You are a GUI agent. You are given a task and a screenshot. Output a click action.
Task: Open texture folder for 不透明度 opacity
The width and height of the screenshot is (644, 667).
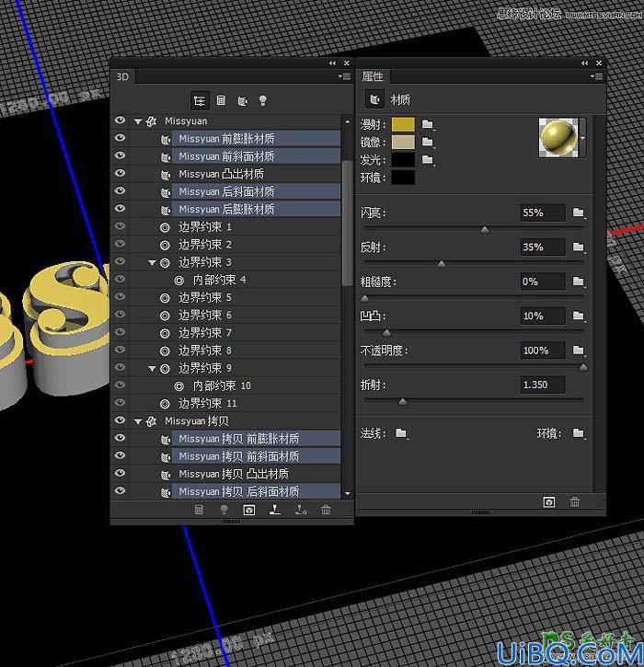pyautogui.click(x=579, y=351)
